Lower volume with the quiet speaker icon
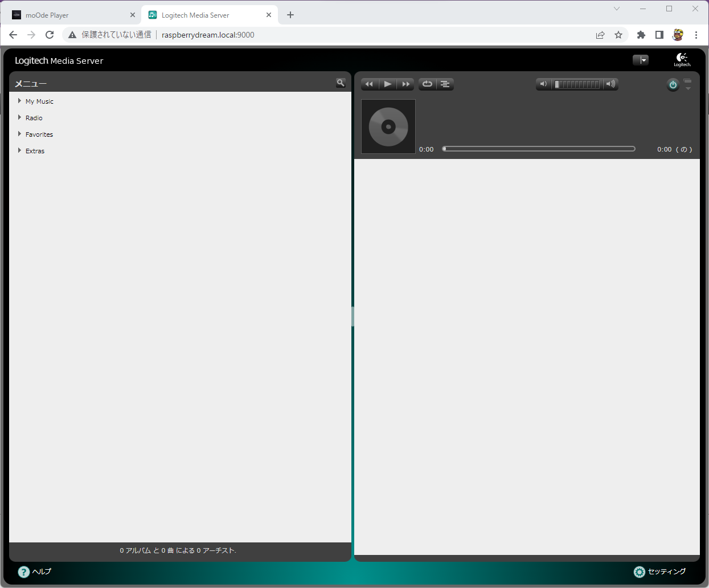 [x=543, y=84]
